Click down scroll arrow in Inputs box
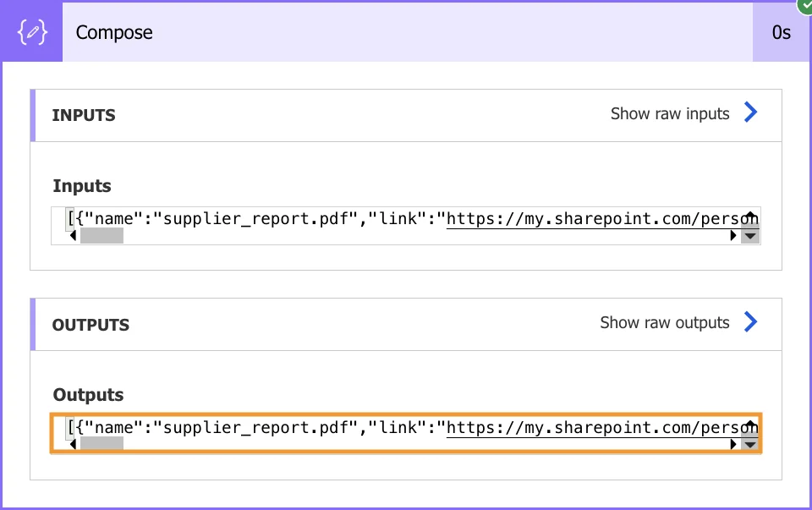The image size is (812, 510). point(750,236)
